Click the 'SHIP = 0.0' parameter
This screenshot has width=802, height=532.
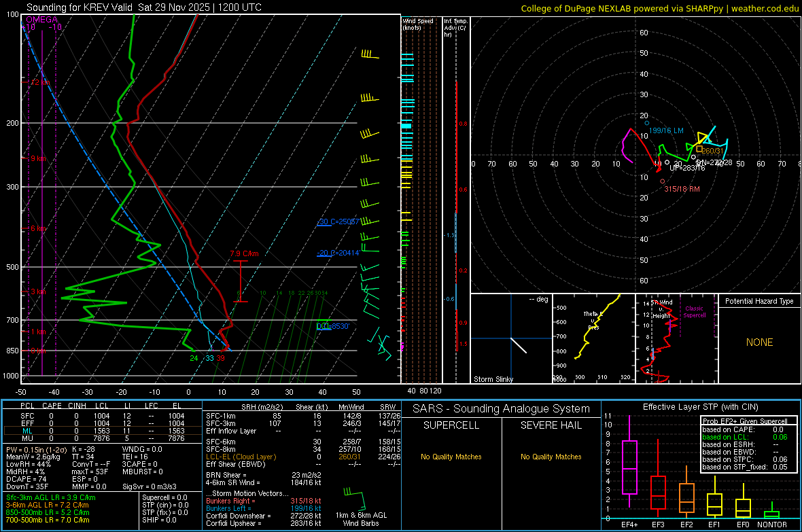159,520
